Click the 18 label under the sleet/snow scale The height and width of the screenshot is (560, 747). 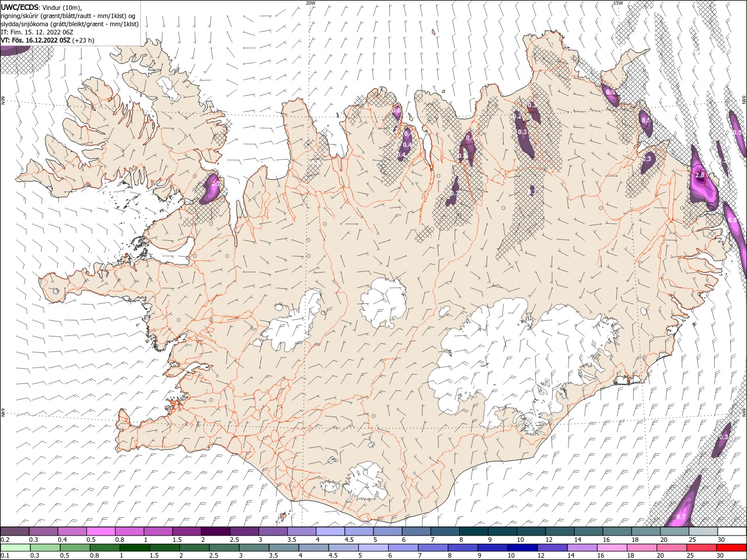(x=634, y=540)
